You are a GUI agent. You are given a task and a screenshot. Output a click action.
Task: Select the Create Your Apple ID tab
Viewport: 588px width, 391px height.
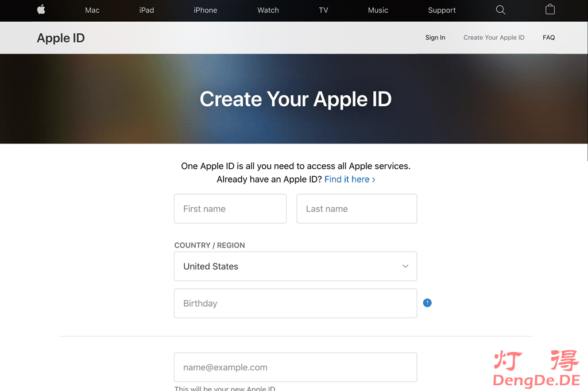point(494,37)
